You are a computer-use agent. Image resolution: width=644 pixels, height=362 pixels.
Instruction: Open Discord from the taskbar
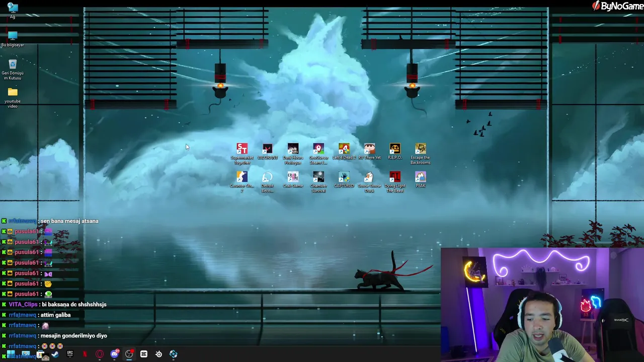[114, 354]
